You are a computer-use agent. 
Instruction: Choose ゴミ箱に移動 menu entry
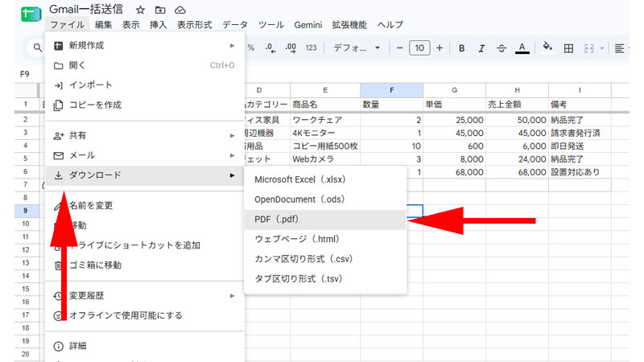pyautogui.click(x=145, y=265)
